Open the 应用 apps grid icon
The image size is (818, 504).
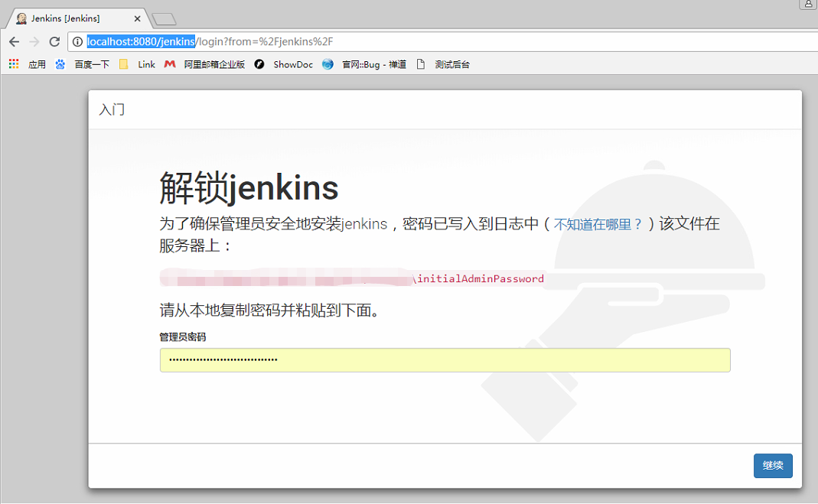pos(14,64)
